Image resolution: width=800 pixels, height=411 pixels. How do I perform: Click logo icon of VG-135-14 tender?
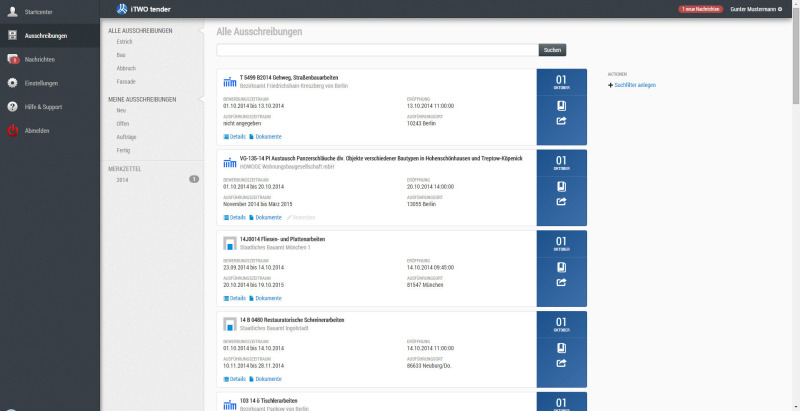[230, 163]
